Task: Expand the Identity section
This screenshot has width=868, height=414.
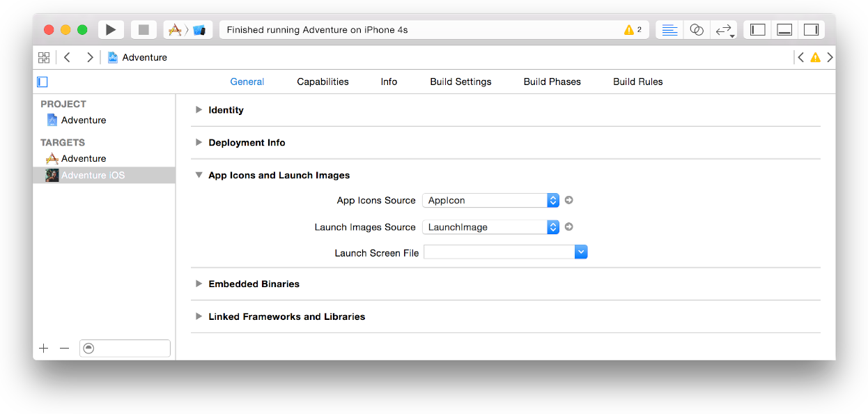Action: [199, 110]
